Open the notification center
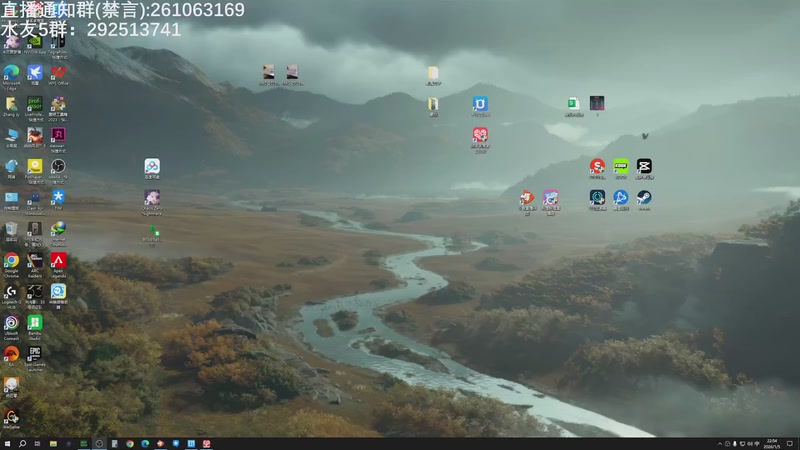Viewport: 800px width, 450px height. click(x=790, y=444)
